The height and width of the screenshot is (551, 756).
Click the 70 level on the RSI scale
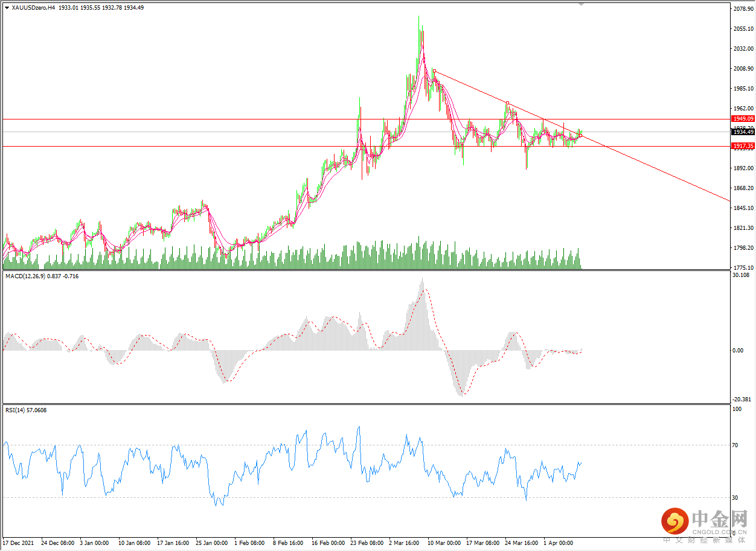735,445
